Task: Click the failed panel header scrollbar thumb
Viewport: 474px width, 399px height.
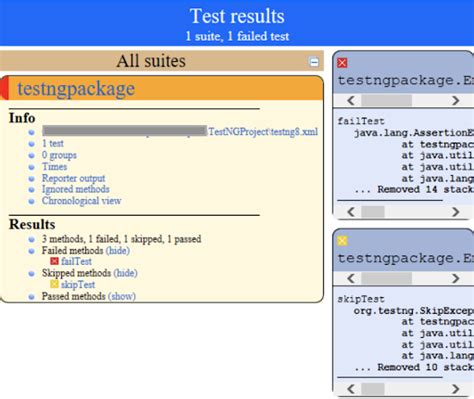Action: tap(386, 100)
